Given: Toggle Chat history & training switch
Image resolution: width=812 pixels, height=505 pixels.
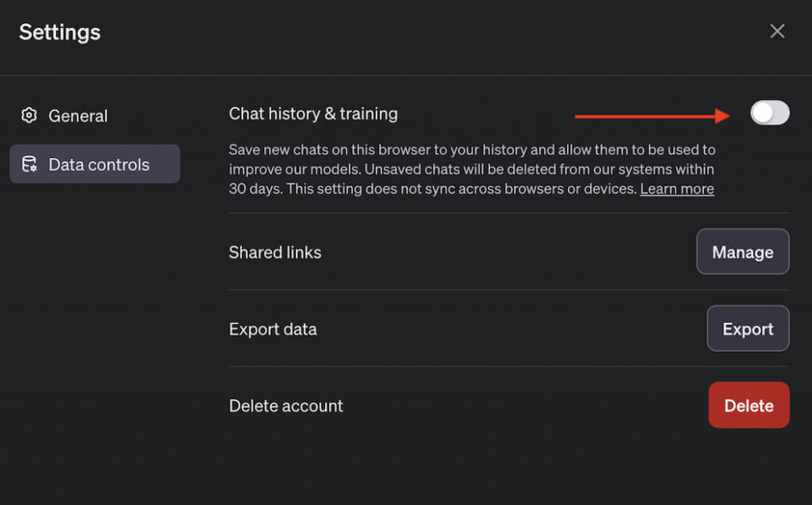Looking at the screenshot, I should pyautogui.click(x=769, y=113).
